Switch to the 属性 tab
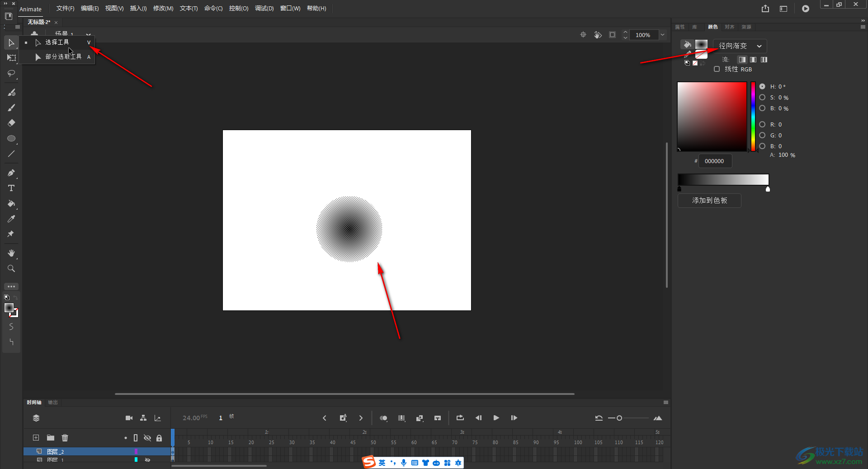This screenshot has width=868, height=469. tap(680, 27)
